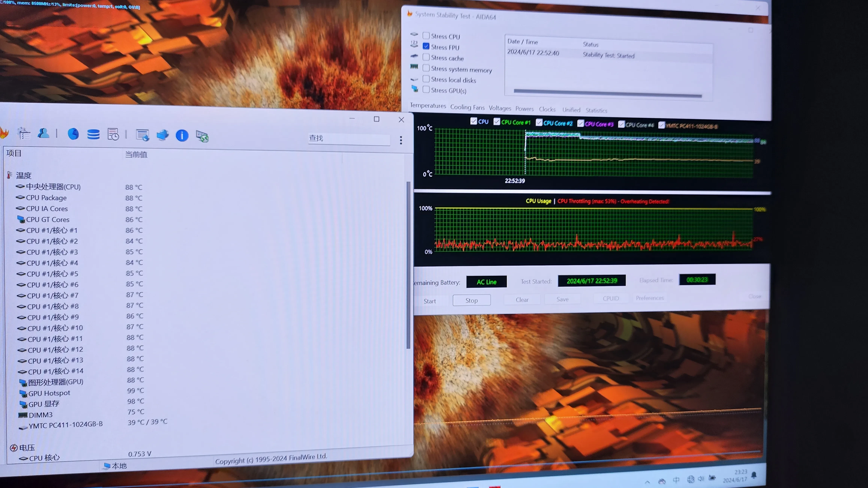The image size is (868, 488).
Task: Click the 中 input method indicator
Action: click(x=676, y=480)
